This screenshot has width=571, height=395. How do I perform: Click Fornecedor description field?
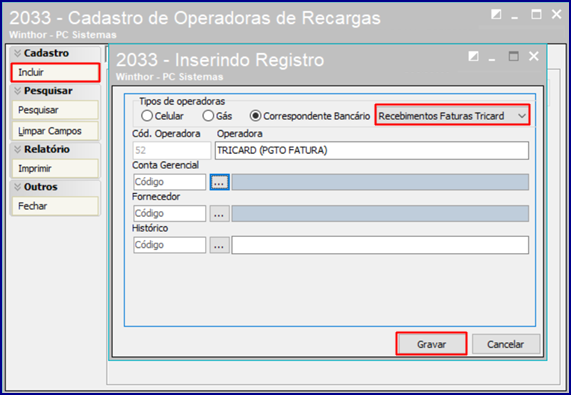[380, 213]
